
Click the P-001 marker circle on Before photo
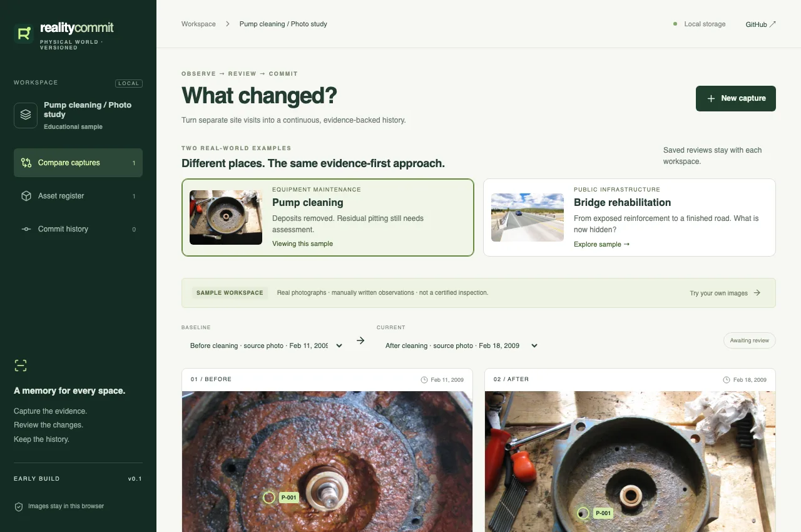pos(269,498)
